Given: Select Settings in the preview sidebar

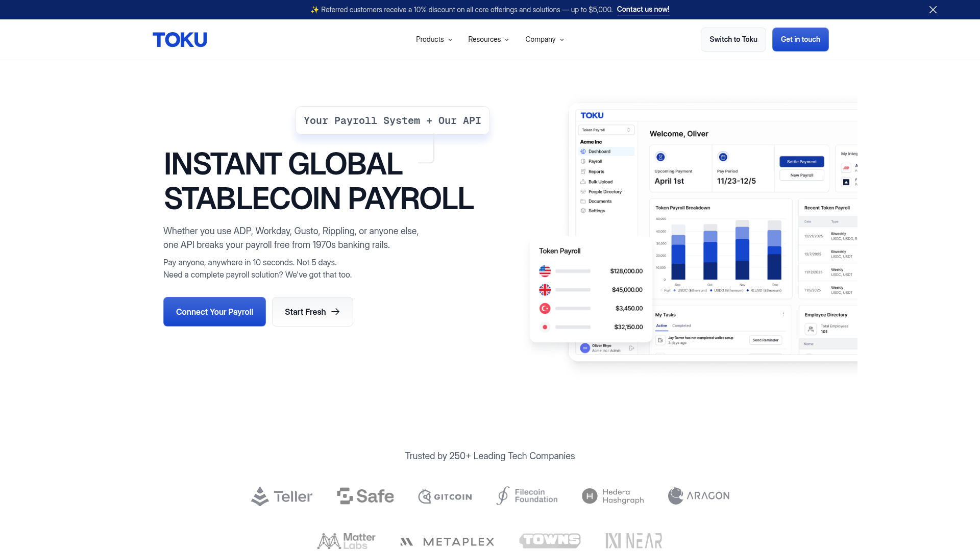Looking at the screenshot, I should [593, 211].
